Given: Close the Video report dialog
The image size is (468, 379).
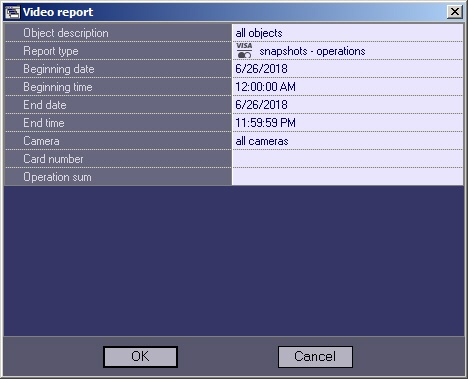Looking at the screenshot, I should pyautogui.click(x=455, y=12).
